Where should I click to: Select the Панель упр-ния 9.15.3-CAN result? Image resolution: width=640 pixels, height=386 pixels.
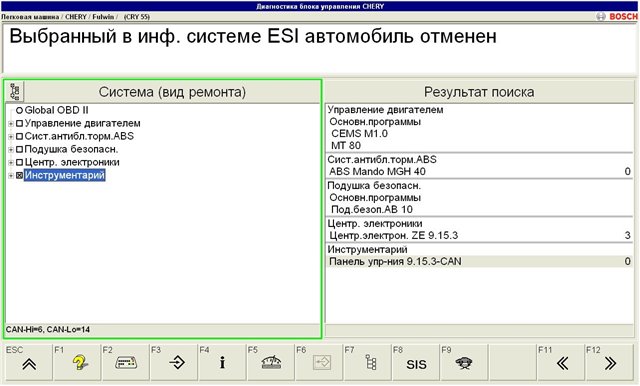[480, 262]
